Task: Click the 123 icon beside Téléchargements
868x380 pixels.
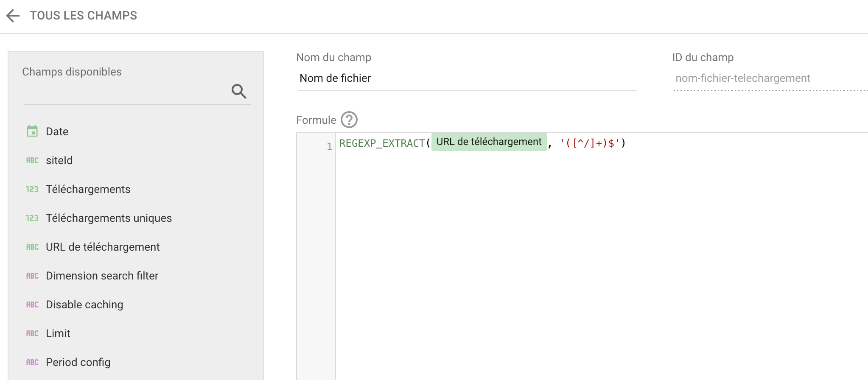Action: tap(32, 189)
